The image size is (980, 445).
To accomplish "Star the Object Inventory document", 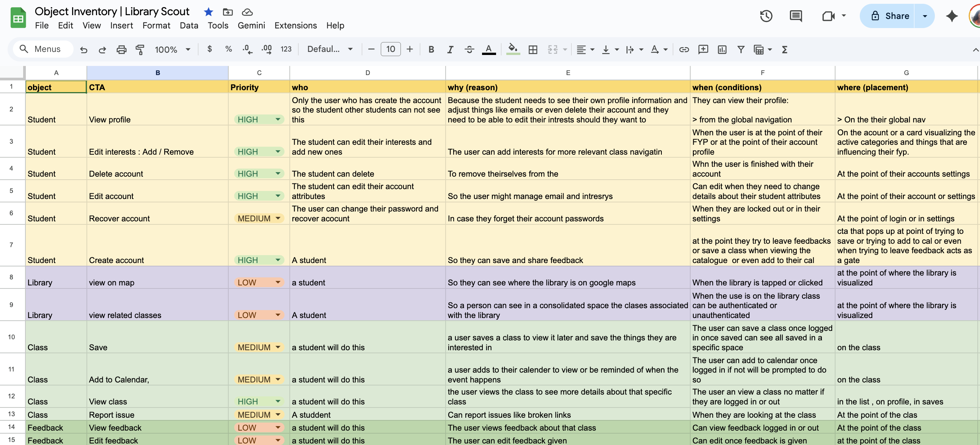I will pyautogui.click(x=208, y=12).
